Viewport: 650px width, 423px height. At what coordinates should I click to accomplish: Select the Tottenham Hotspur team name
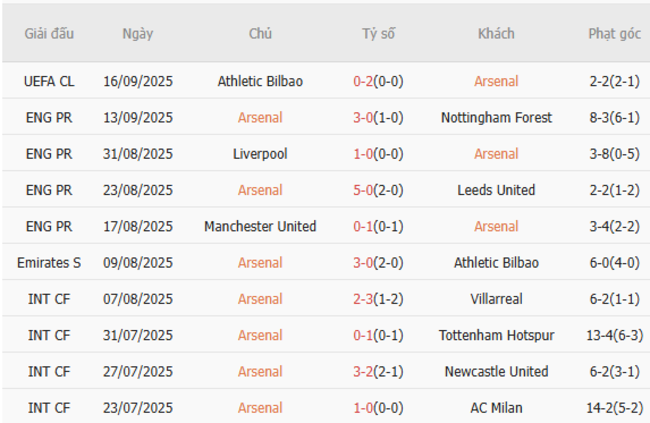tap(496, 335)
